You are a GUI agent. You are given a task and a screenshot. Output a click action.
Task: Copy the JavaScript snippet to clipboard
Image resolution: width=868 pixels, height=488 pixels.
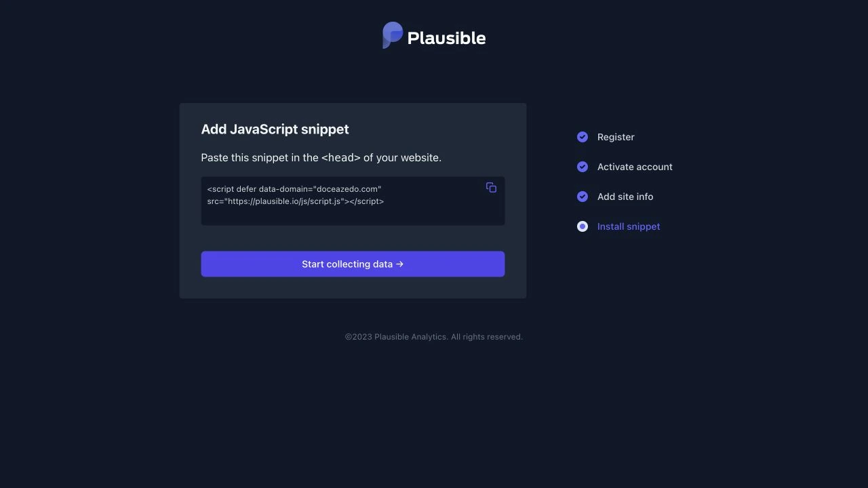pos(491,188)
